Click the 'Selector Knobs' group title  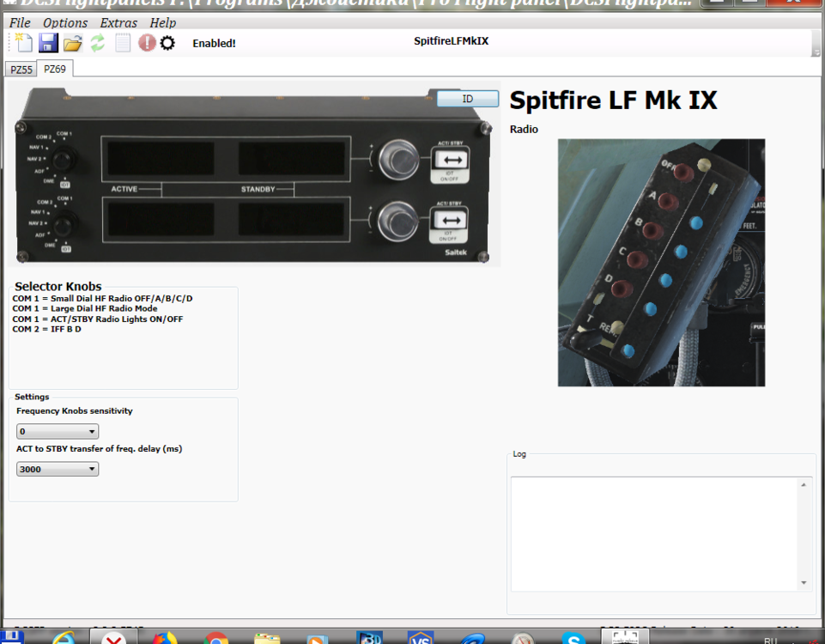coord(58,286)
